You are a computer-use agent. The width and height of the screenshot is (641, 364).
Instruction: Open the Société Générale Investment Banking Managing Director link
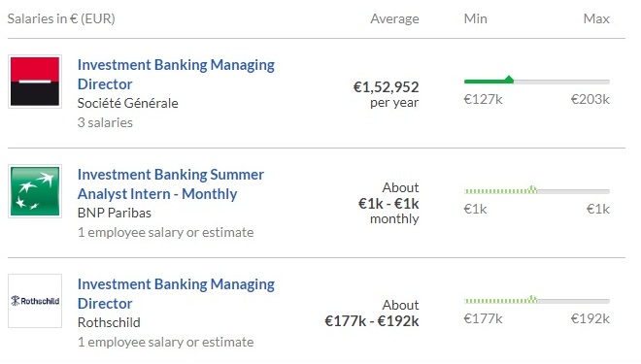click(x=176, y=75)
